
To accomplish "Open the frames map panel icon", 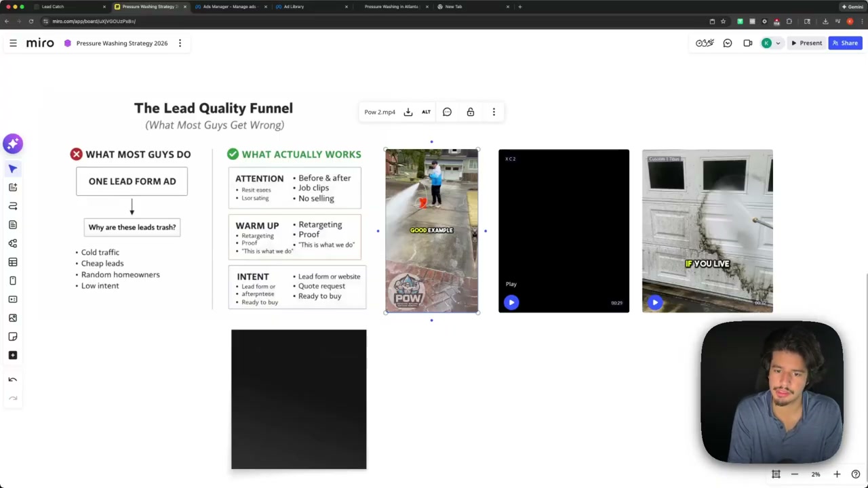I will (x=776, y=474).
